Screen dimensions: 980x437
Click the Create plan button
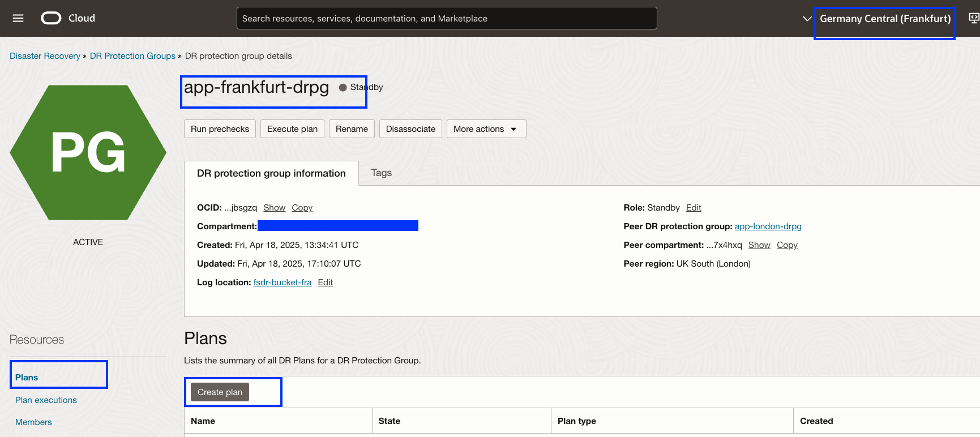point(220,392)
